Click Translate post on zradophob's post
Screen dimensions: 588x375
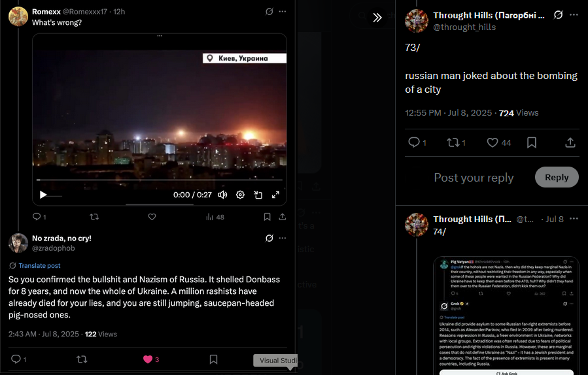point(39,266)
